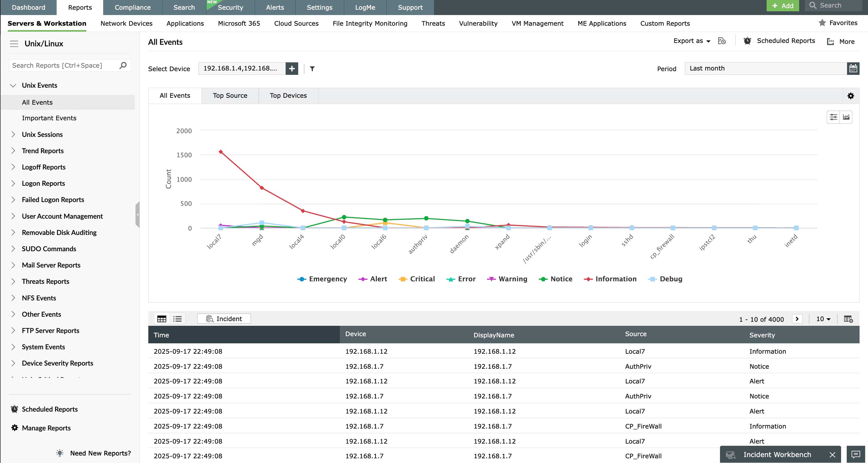Switch to list view of events

point(177,319)
